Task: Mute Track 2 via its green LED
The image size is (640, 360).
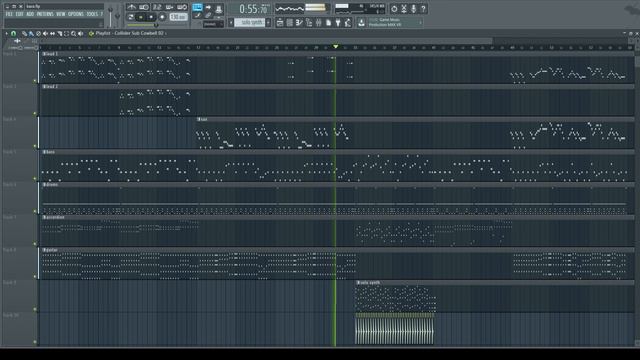Action: pyautogui.click(x=35, y=113)
